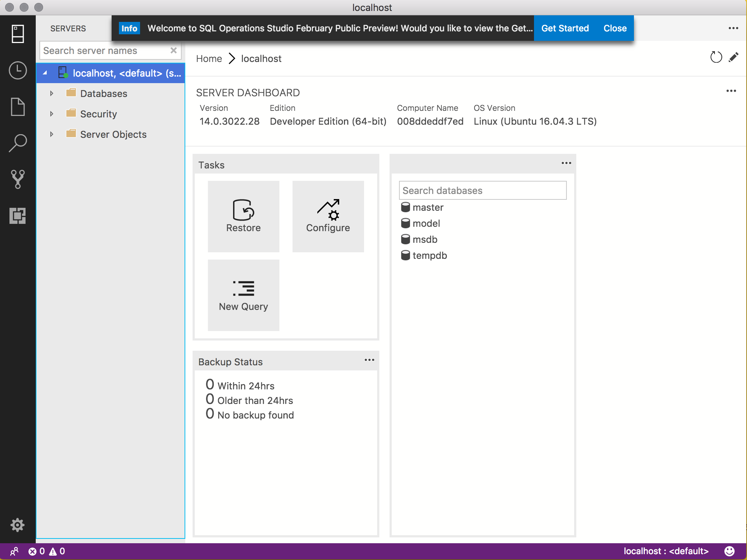Expand the Server Objects tree item
The width and height of the screenshot is (747, 560).
52,133
